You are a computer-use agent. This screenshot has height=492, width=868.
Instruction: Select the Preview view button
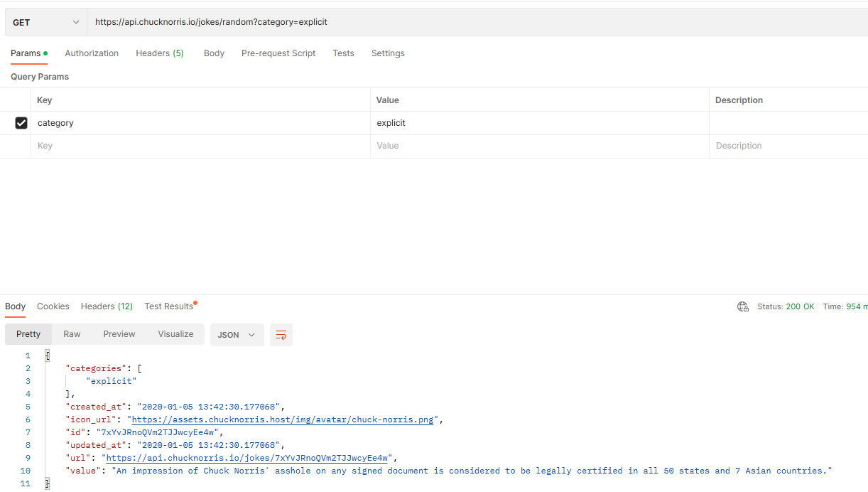tap(119, 334)
